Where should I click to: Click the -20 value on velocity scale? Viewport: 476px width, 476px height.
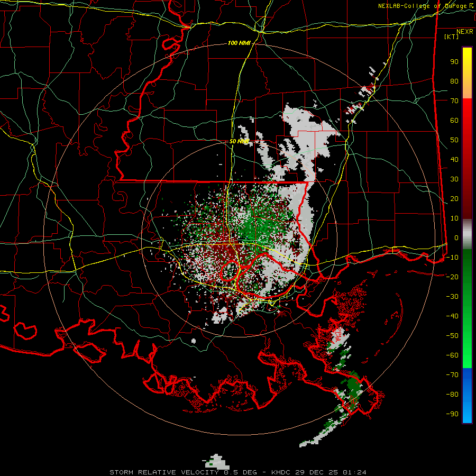[452, 277]
